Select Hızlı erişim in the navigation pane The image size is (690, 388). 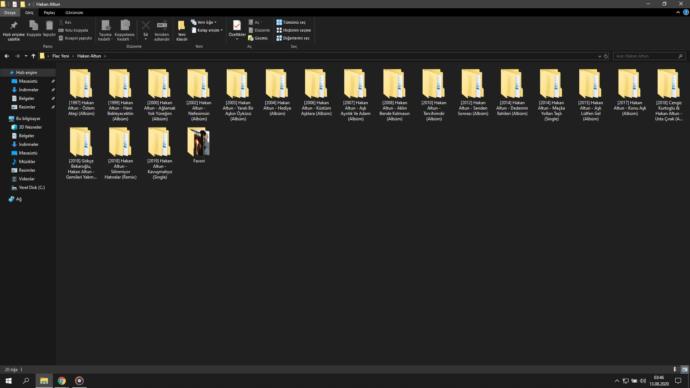pos(27,73)
